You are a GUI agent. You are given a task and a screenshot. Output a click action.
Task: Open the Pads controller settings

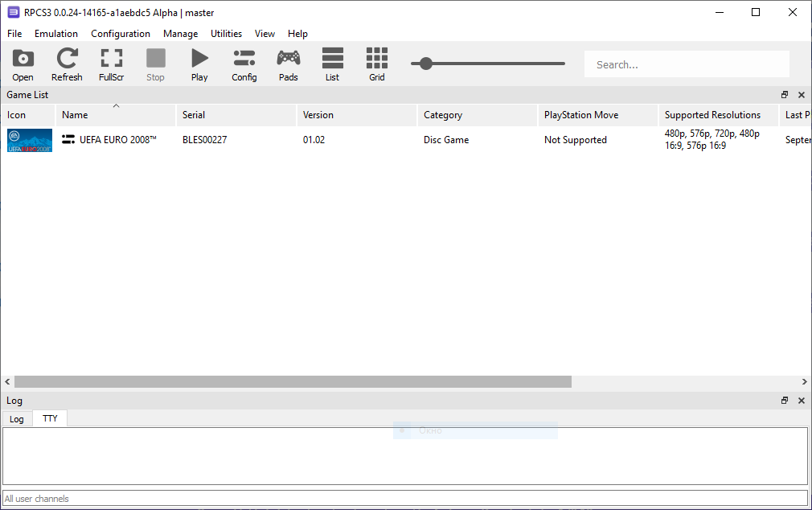click(289, 64)
